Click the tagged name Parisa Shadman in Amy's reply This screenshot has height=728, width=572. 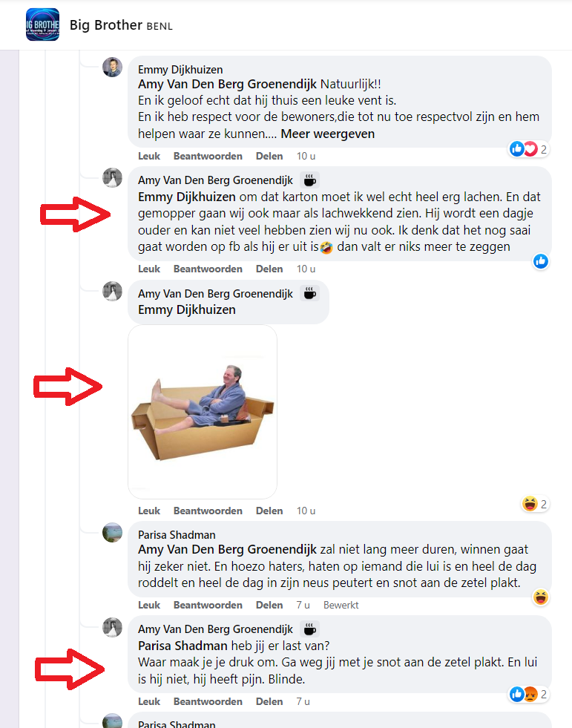[x=183, y=646]
